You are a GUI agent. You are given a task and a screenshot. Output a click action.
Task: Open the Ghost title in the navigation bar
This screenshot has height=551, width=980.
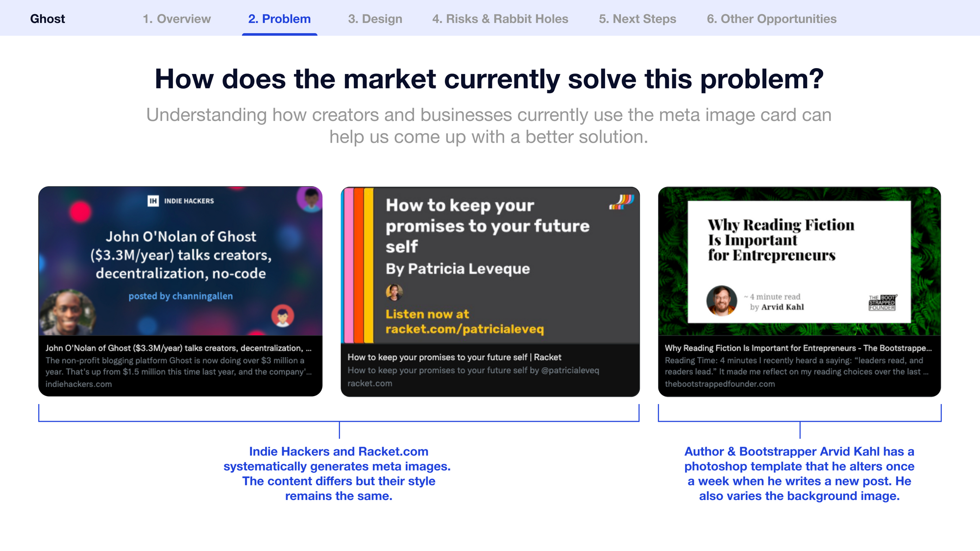[x=48, y=19]
